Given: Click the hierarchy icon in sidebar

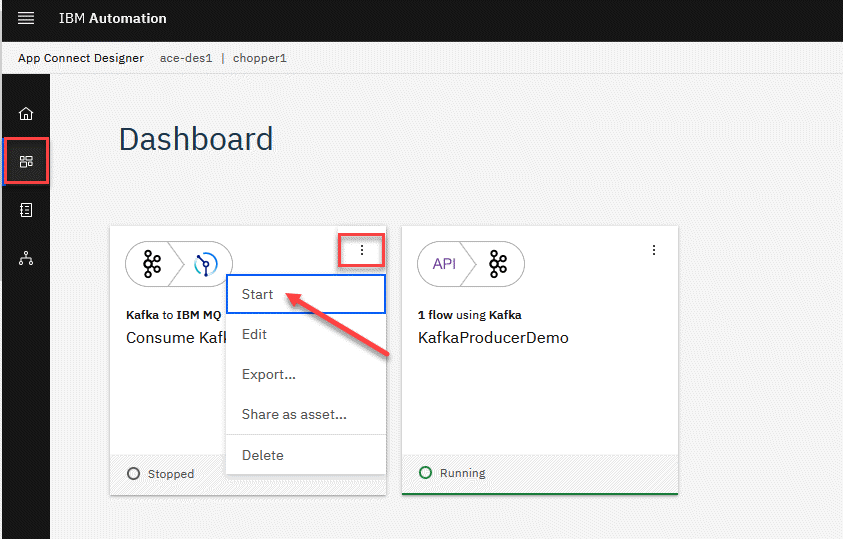Looking at the screenshot, I should click(26, 259).
